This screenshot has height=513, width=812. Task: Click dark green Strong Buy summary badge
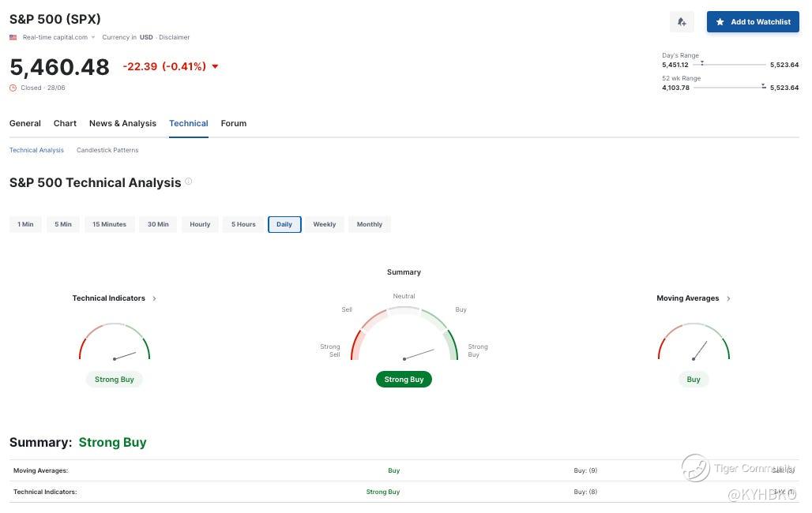404,380
